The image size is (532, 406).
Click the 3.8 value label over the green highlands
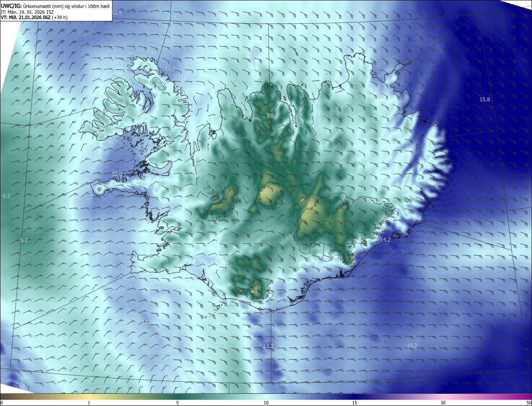pyautogui.click(x=270, y=116)
